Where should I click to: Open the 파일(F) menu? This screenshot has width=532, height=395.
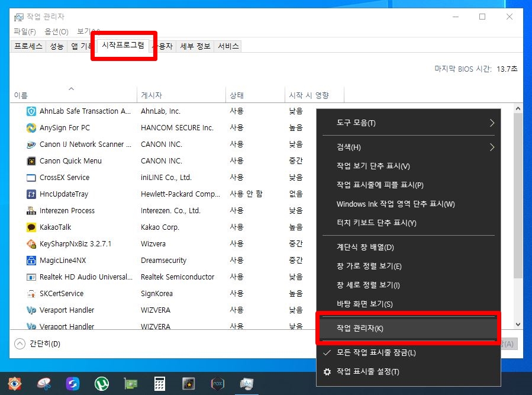pyautogui.click(x=25, y=31)
